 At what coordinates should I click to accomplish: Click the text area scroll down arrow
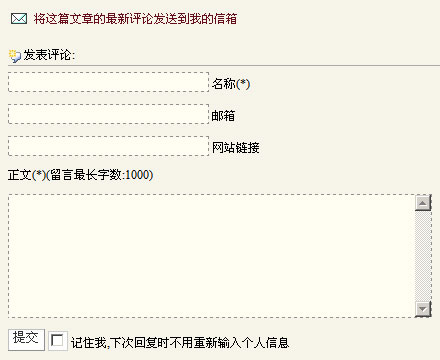pyautogui.click(x=423, y=309)
